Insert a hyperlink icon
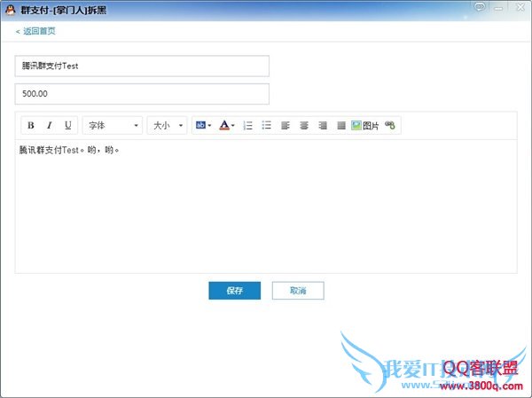The image size is (532, 398). point(390,125)
